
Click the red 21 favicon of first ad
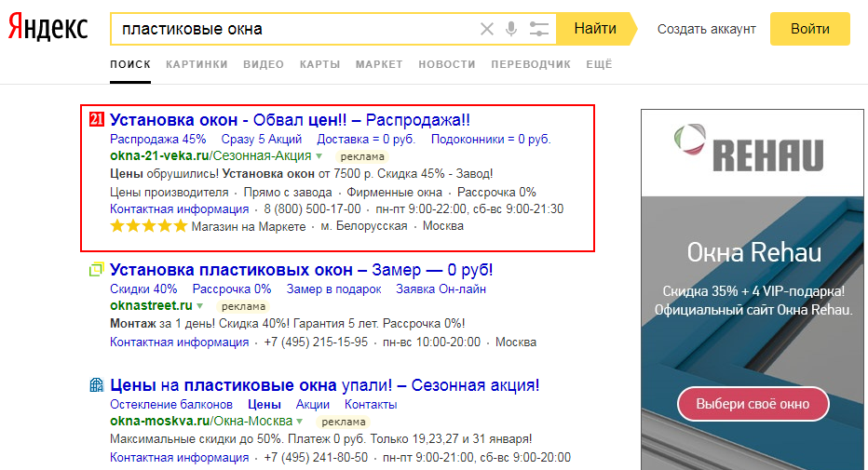(x=96, y=120)
